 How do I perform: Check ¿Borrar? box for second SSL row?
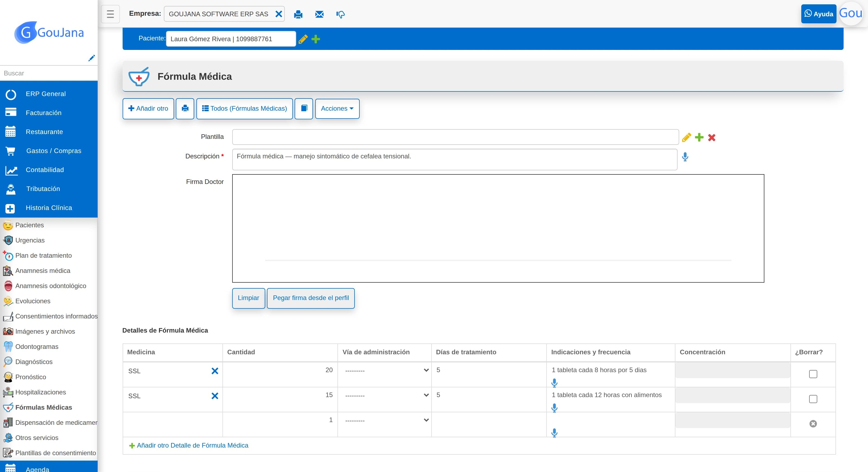[x=813, y=399]
